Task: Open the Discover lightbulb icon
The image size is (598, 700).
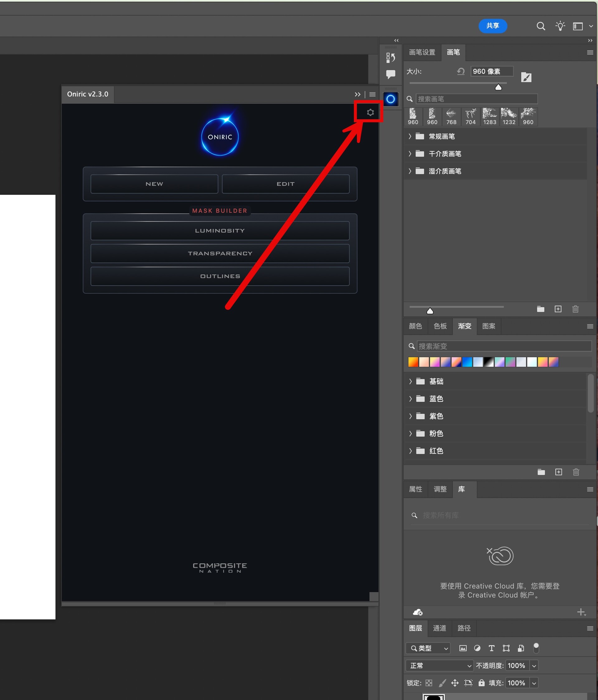Action: (x=560, y=26)
